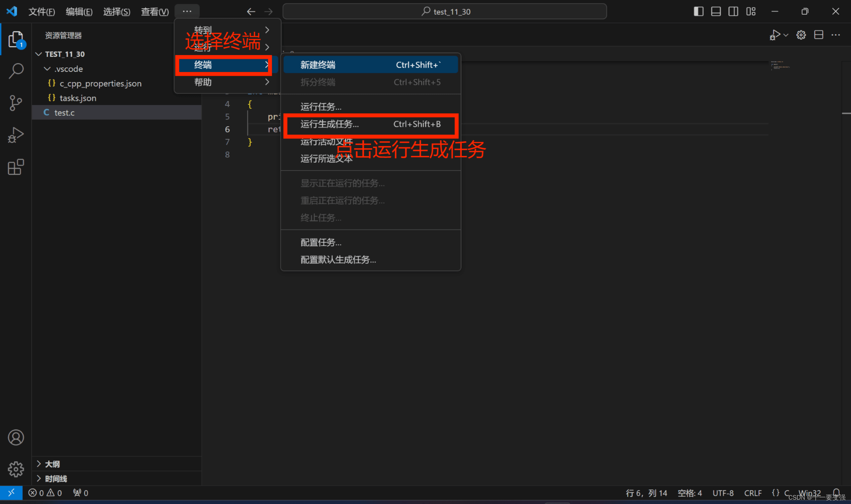Click line number 4 in the gutter
The image size is (851, 504).
point(227,104)
